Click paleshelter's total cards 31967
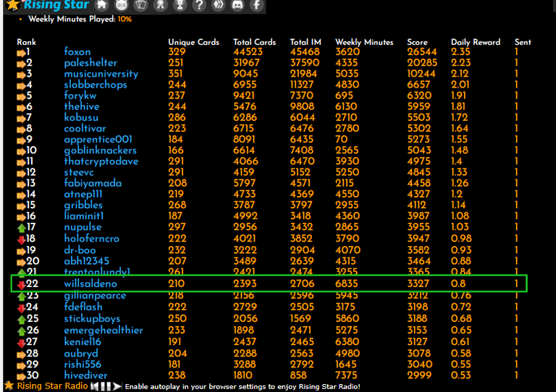This screenshot has height=392, width=556. coord(248,63)
